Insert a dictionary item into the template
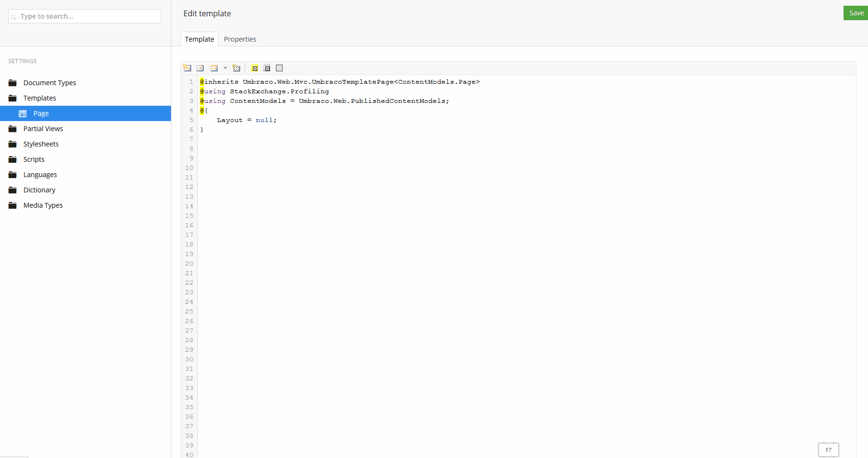Viewport: 868px width, 458px height. coord(200,68)
